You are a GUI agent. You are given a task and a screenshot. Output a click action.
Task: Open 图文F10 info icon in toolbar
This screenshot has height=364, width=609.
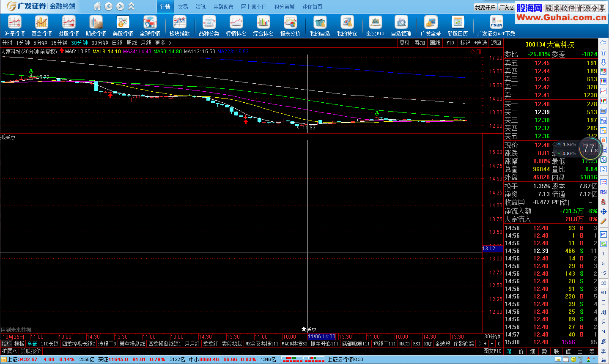[375, 26]
